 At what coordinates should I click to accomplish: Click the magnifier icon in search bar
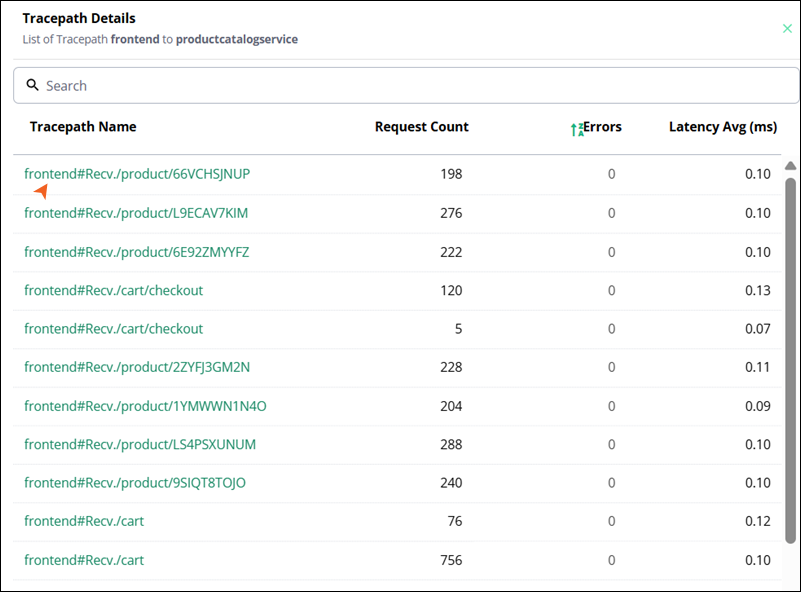point(32,86)
